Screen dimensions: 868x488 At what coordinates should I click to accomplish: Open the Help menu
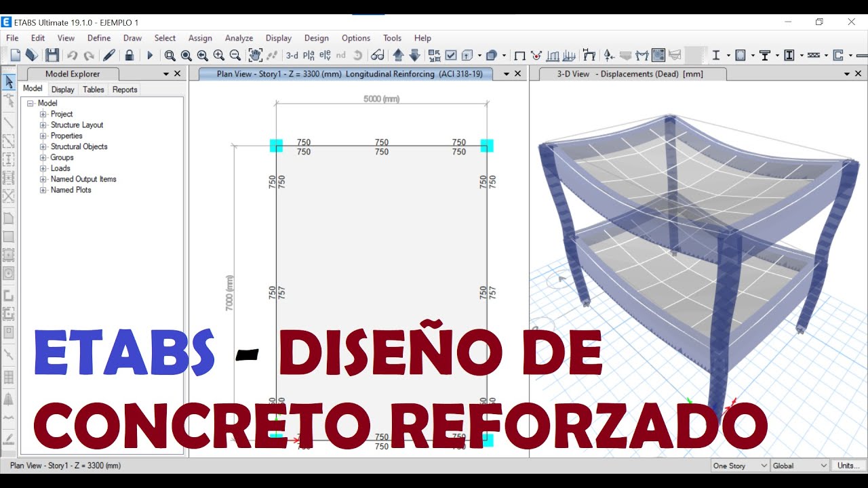422,38
